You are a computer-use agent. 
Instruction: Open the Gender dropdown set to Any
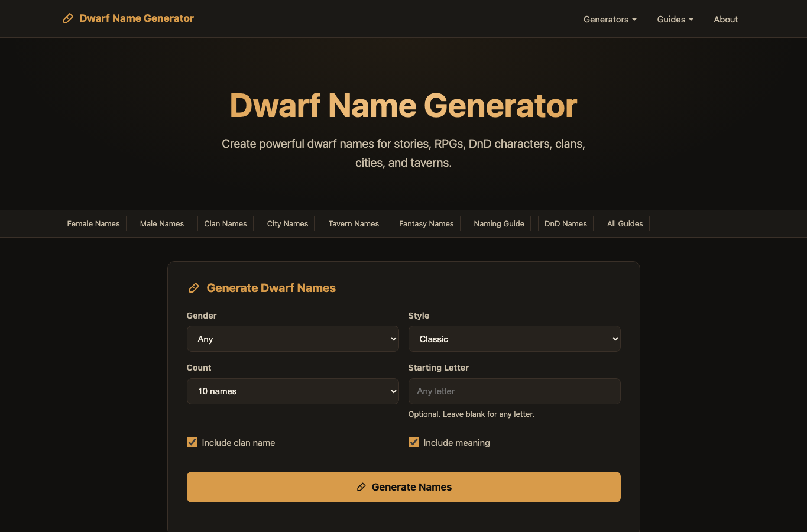click(293, 339)
